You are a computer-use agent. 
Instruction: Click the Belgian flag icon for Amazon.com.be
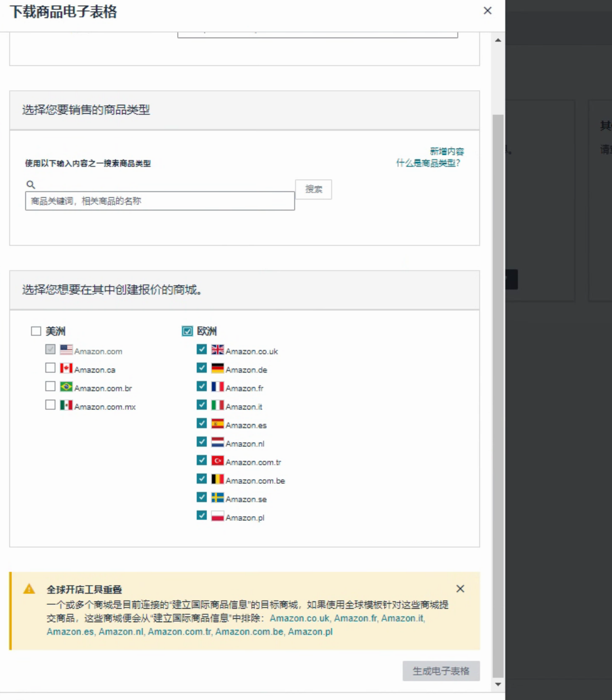[217, 479]
